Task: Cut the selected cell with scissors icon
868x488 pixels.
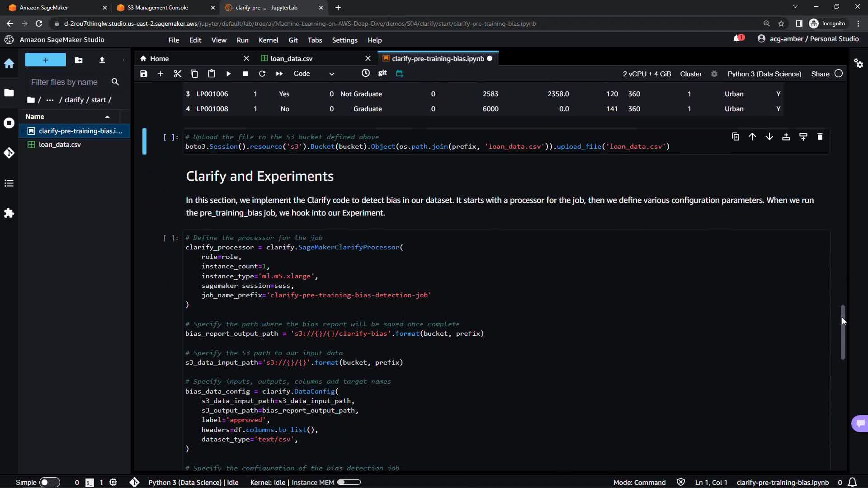Action: [x=177, y=74]
